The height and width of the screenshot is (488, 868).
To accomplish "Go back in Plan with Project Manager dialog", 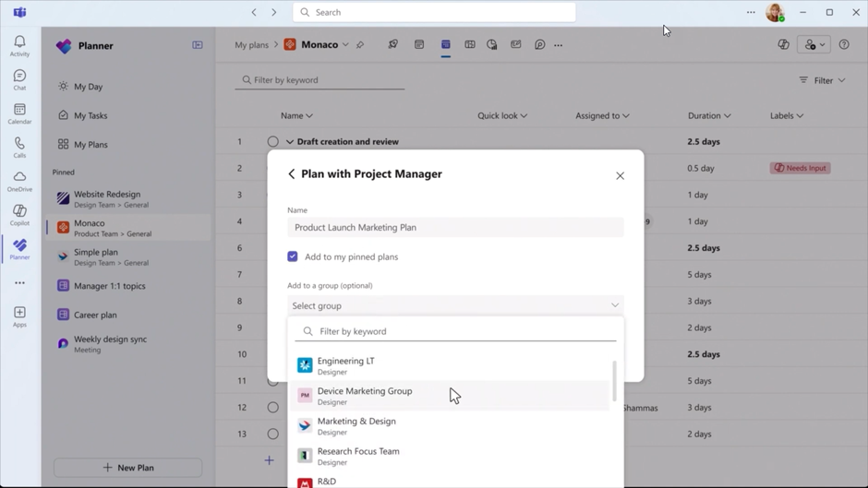I will pos(291,173).
